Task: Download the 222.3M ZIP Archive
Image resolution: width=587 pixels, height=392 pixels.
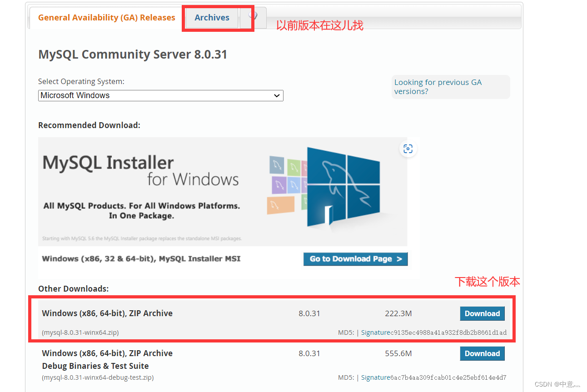Action: pos(482,313)
